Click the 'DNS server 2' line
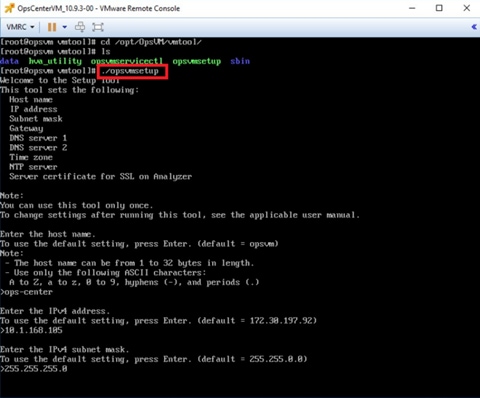This screenshot has height=398, width=480. [38, 147]
